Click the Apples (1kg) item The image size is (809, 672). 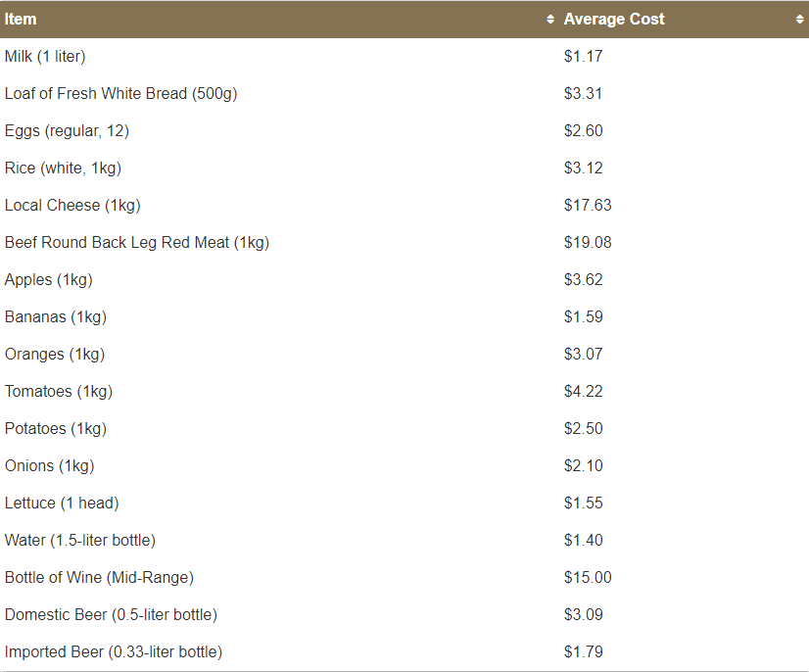coord(49,280)
